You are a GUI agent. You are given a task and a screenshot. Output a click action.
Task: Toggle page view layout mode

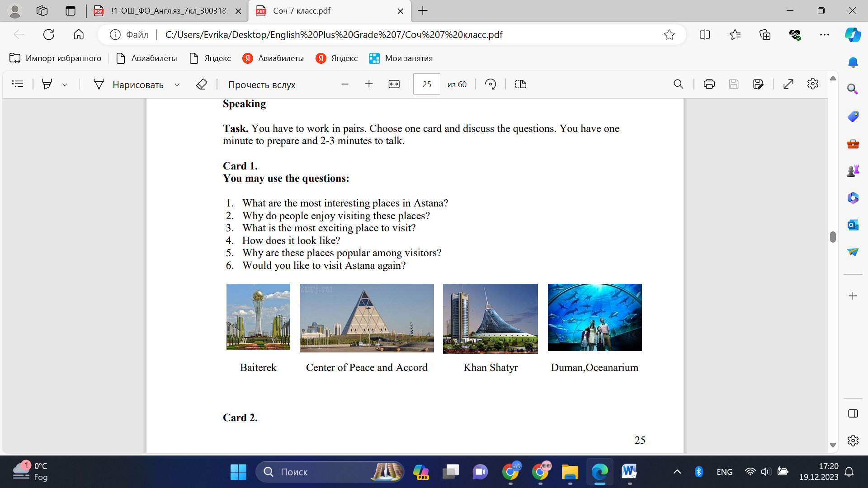pos(521,84)
